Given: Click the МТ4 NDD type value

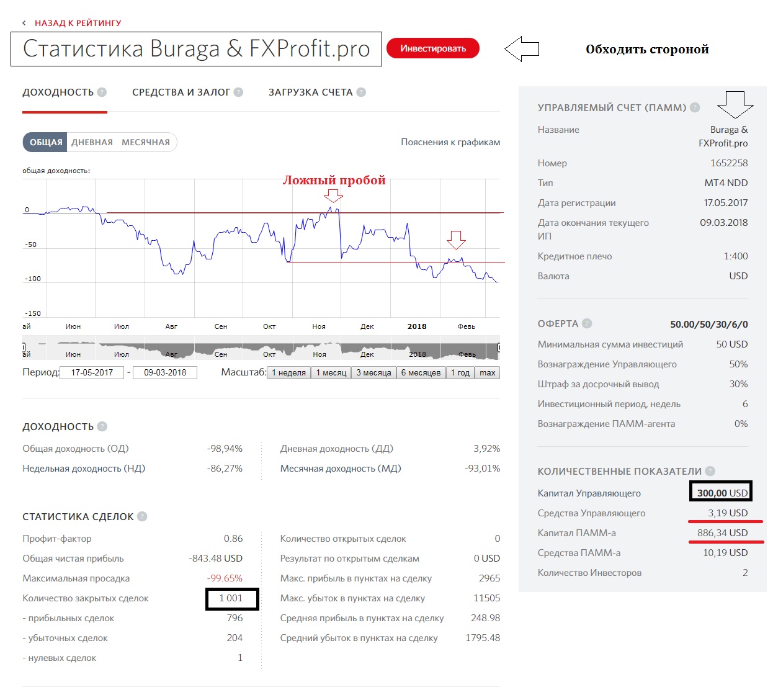Looking at the screenshot, I should pos(726,183).
